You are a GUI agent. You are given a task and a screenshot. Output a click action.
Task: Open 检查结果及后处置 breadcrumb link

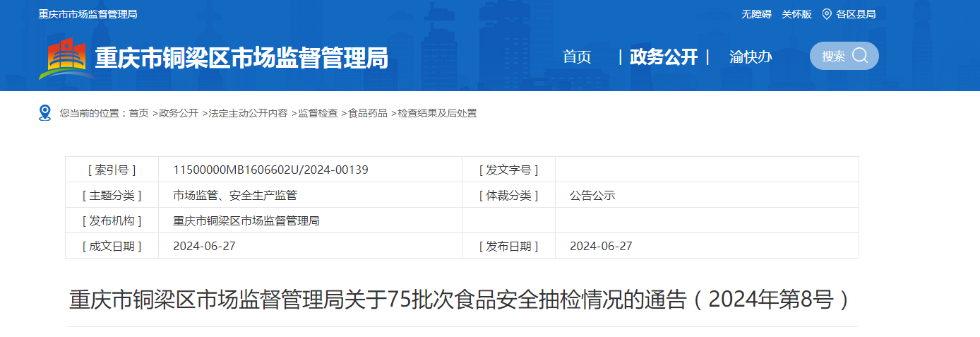click(437, 113)
